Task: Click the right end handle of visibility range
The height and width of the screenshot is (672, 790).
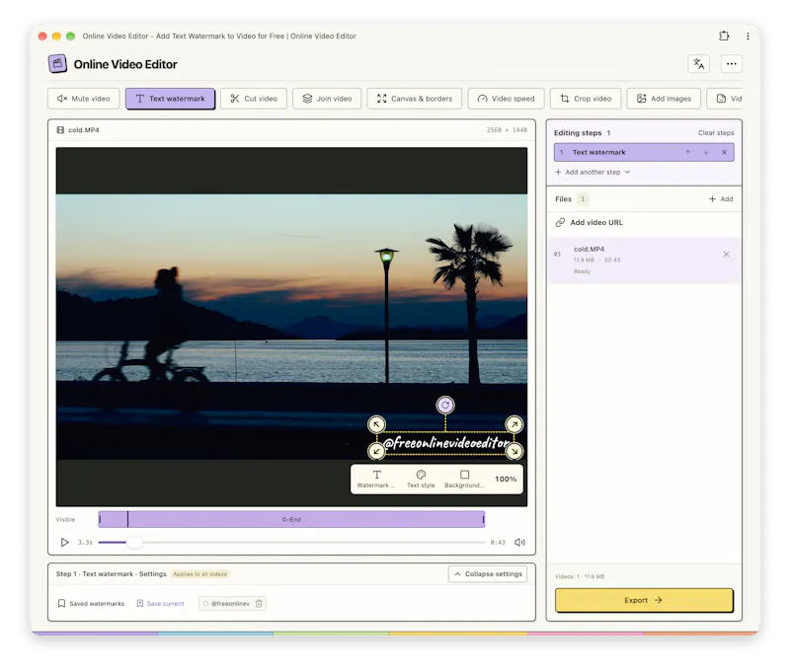Action: pyautogui.click(x=483, y=519)
